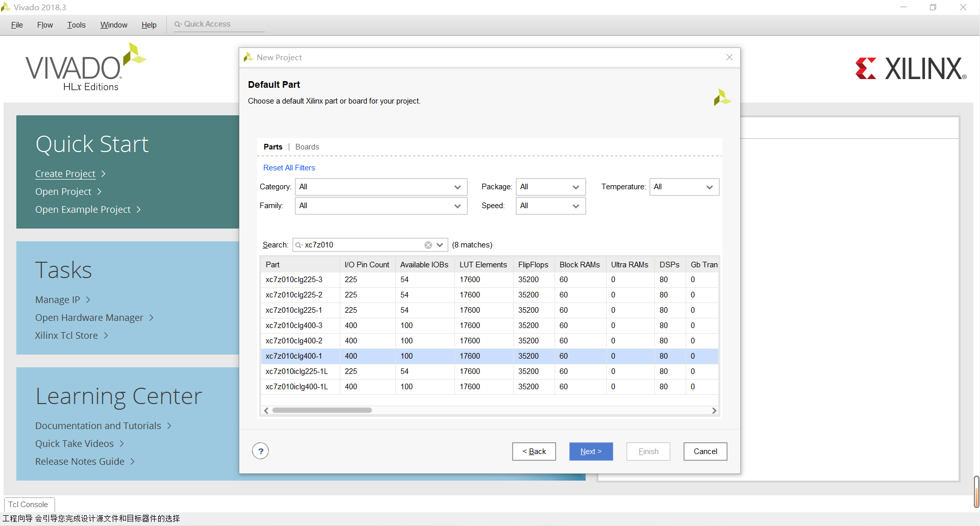The height and width of the screenshot is (526, 980).
Task: Expand the search history dropdown arrow
Action: [x=440, y=245]
